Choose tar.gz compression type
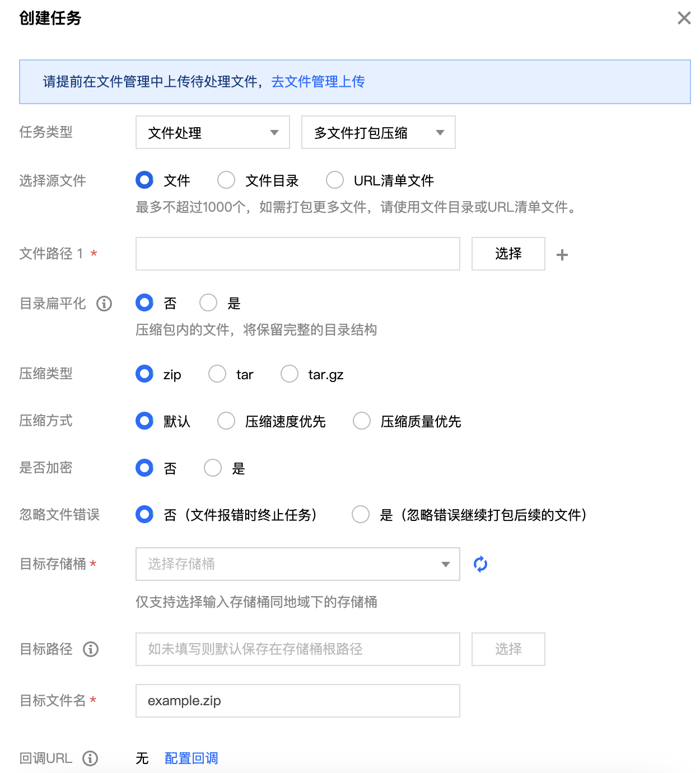 point(290,374)
